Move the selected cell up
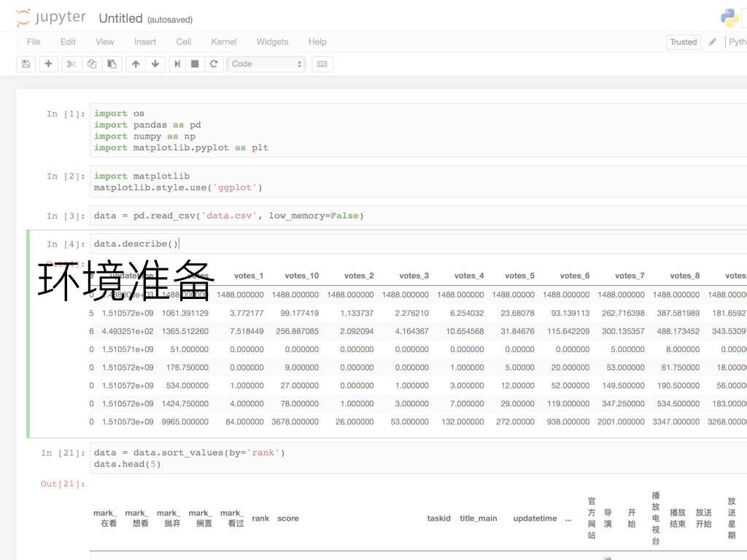Viewport: 747px width, 560px height. point(136,64)
